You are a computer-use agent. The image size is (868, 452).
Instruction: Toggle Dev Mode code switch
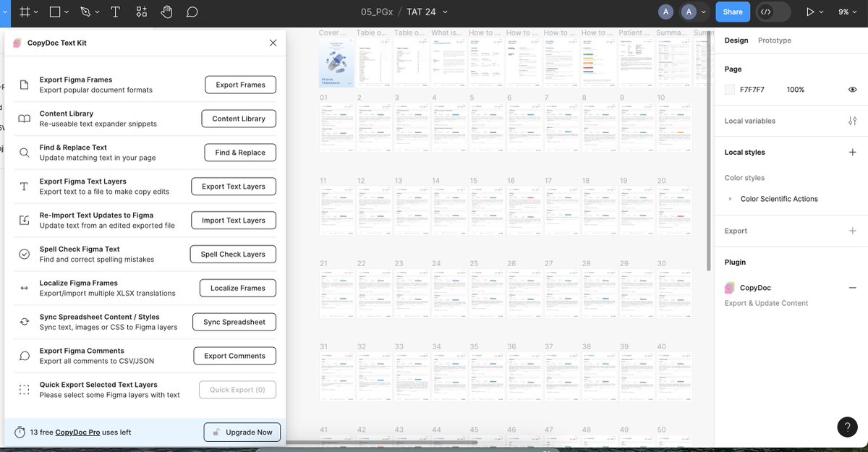773,12
